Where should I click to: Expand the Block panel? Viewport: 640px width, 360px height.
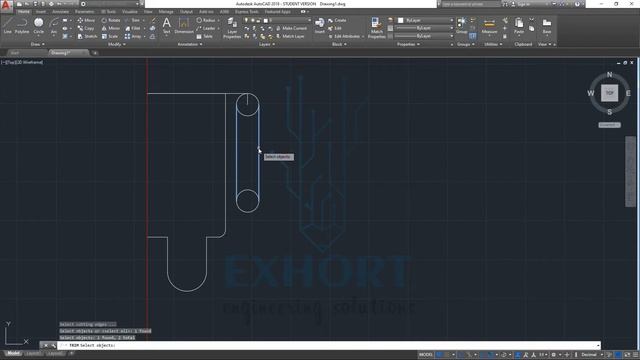pyautogui.click(x=339, y=44)
